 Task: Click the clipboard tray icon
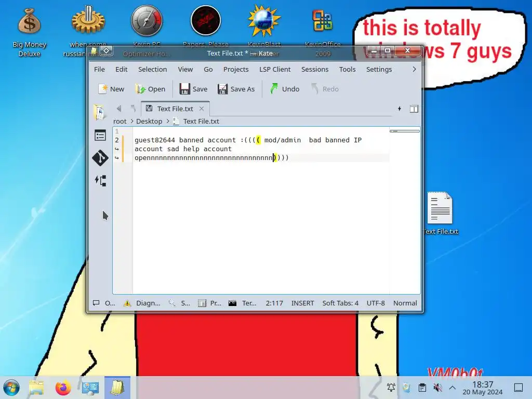pos(422,388)
